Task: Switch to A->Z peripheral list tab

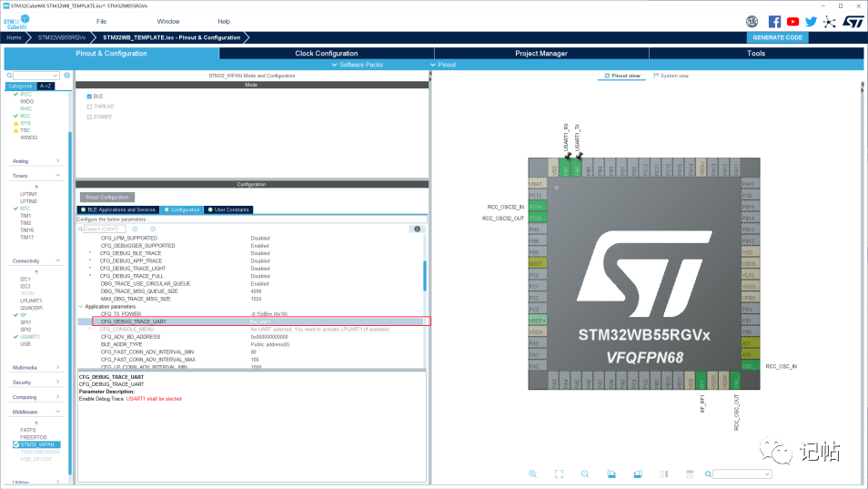Action: (x=45, y=87)
